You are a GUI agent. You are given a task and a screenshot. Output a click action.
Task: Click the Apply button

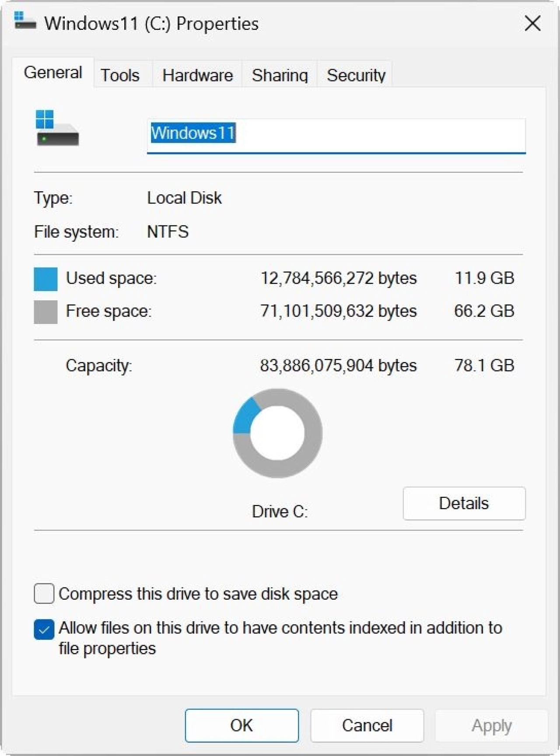(491, 725)
